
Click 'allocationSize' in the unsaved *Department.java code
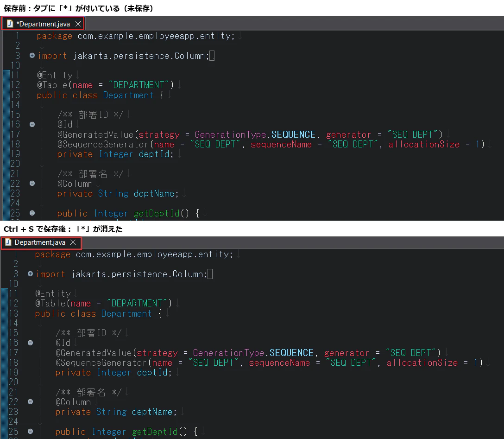(x=424, y=145)
